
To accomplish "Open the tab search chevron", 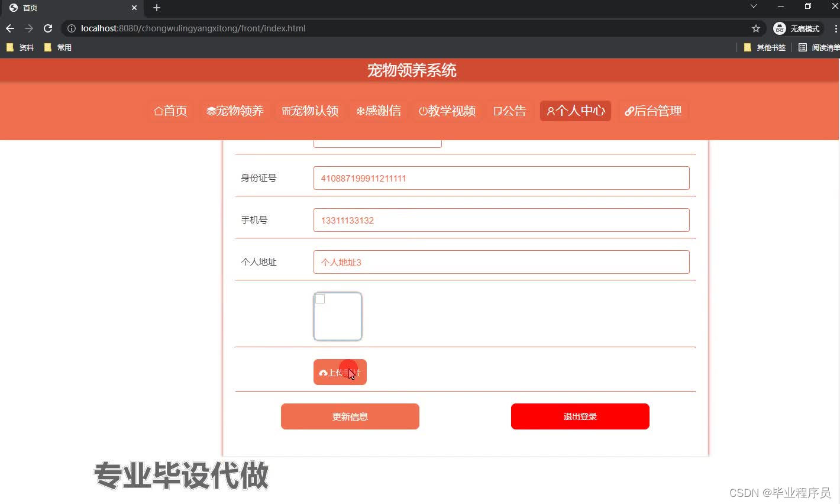I will [753, 7].
